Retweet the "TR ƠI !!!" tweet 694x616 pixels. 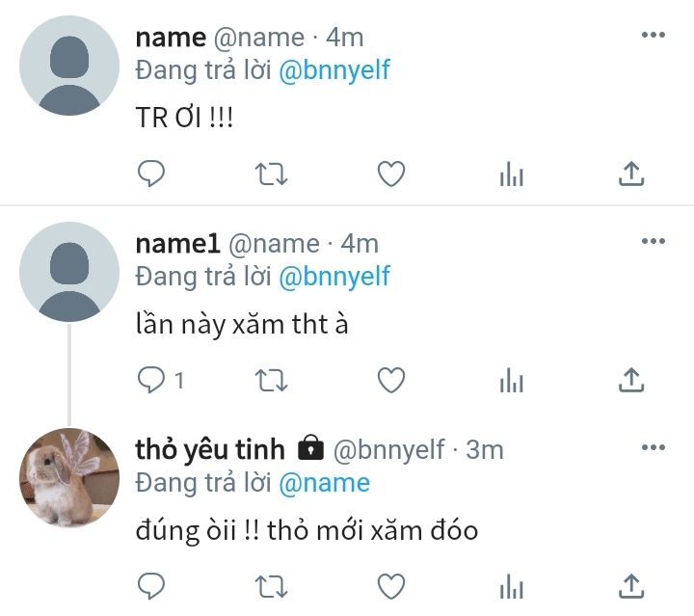click(x=271, y=174)
